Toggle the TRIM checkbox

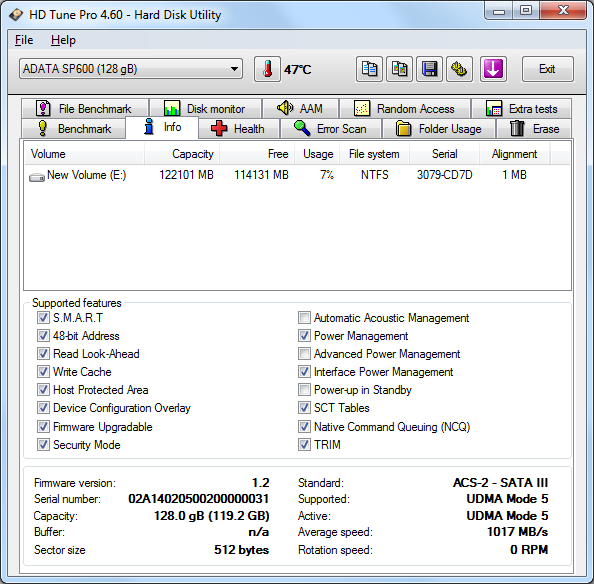pyautogui.click(x=304, y=444)
